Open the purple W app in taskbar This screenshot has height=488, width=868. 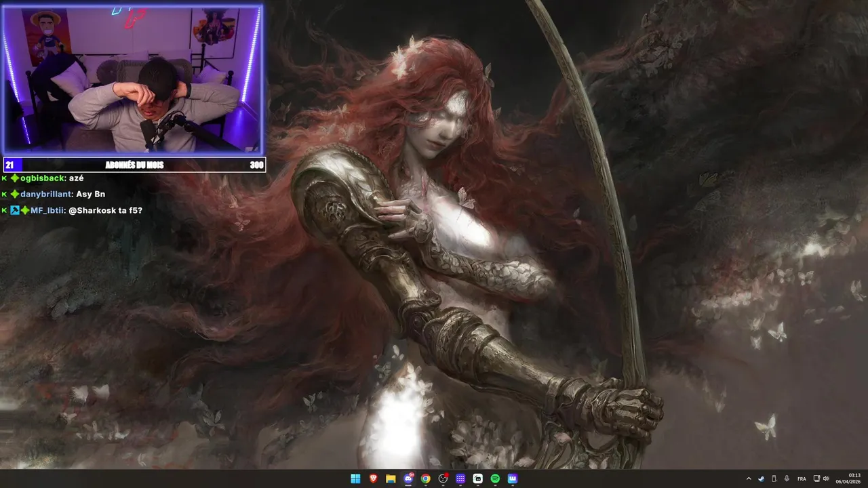tap(513, 479)
